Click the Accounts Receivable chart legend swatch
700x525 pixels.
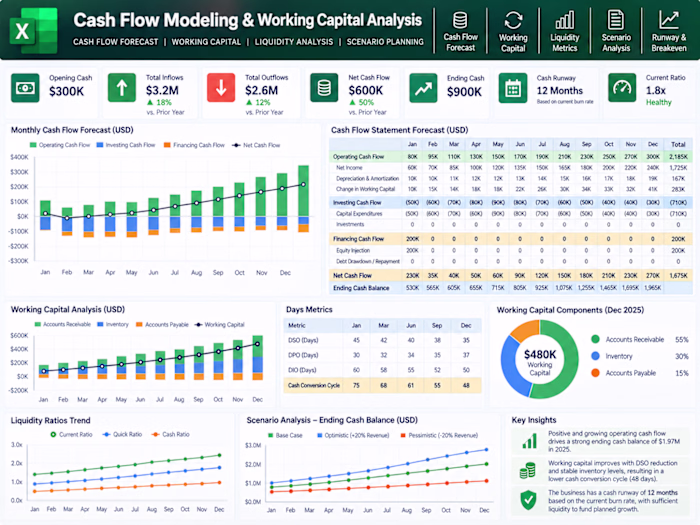coord(38,325)
